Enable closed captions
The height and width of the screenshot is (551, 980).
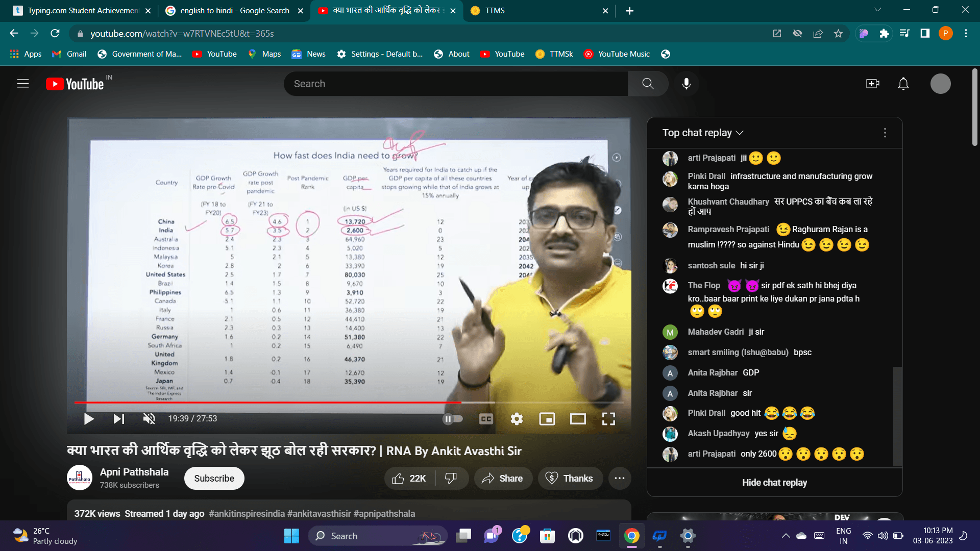pos(486,419)
